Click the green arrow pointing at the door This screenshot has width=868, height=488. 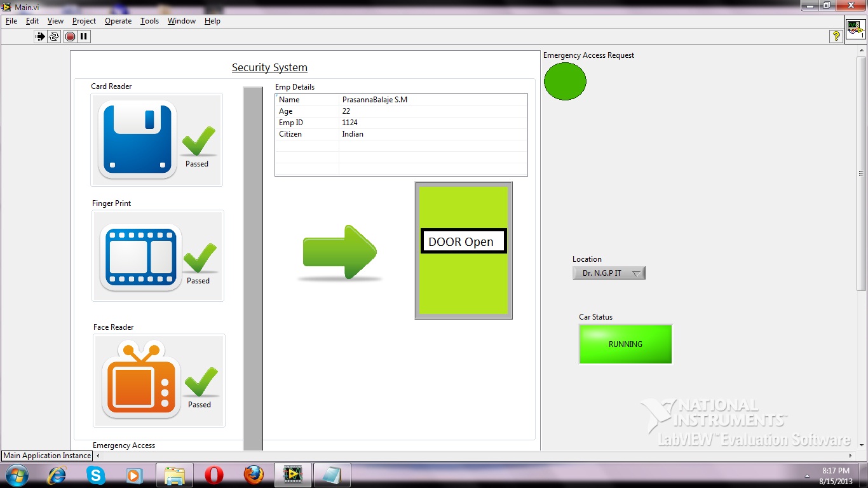339,251
